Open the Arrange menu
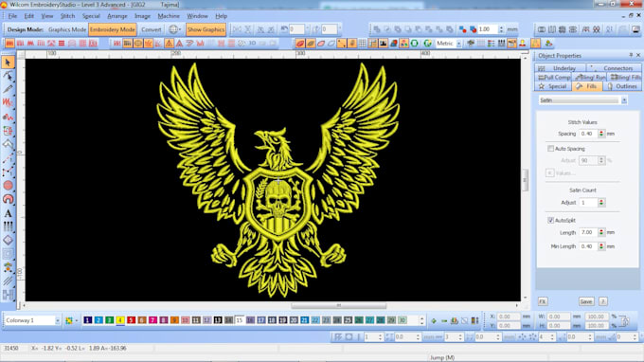The image size is (644, 362). 117,16
